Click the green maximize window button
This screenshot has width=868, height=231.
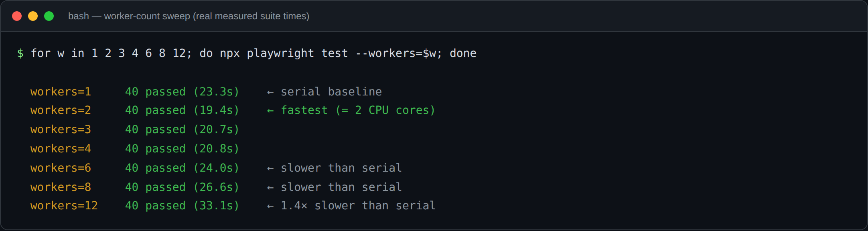pyautogui.click(x=49, y=16)
